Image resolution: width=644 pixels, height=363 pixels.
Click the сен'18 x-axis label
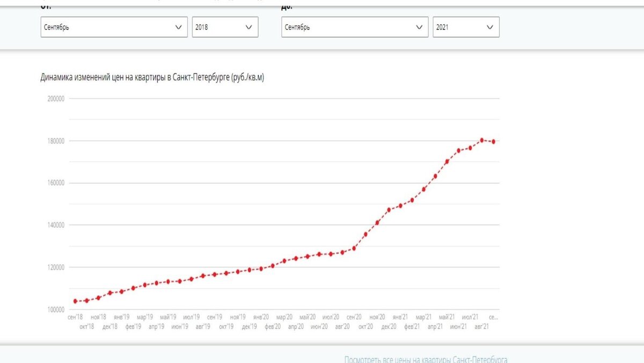click(75, 317)
